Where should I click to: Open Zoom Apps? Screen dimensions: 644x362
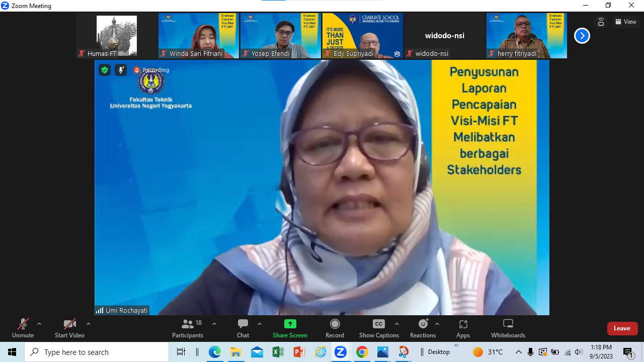[463, 328]
